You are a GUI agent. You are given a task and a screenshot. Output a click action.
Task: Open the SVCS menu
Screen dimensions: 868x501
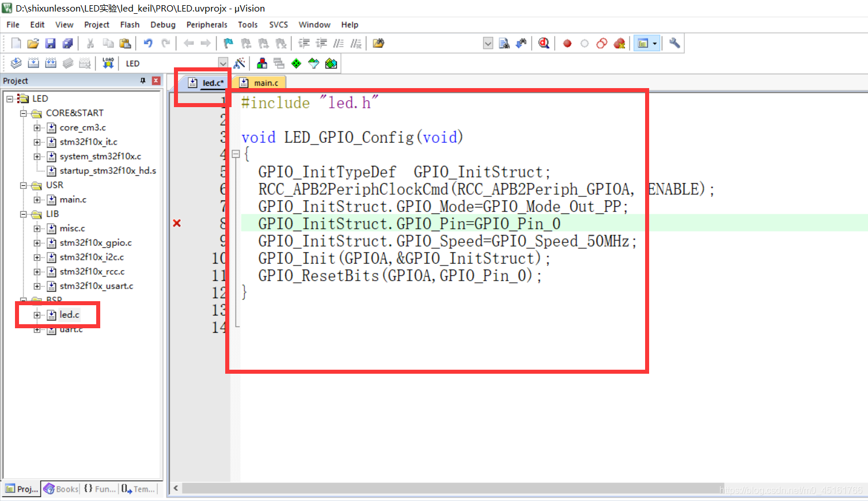[279, 25]
